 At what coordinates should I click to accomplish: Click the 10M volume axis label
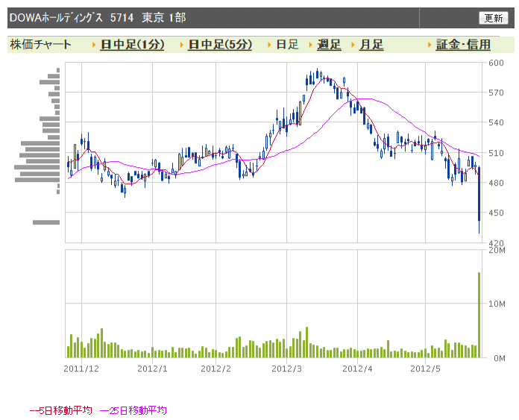(497, 304)
